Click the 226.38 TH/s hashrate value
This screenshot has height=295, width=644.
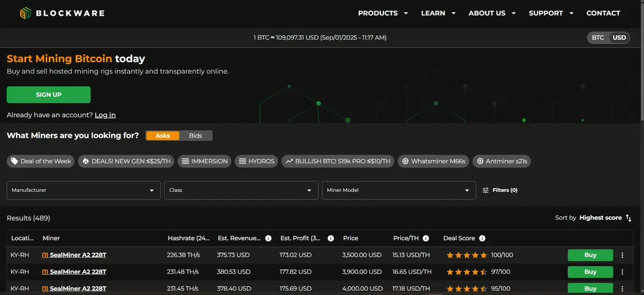coord(183,255)
